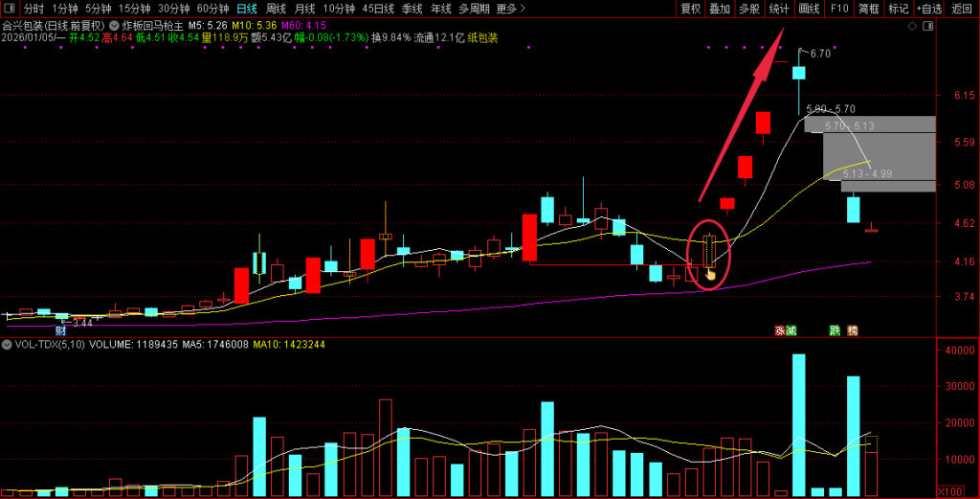Click the green 跌 event marker

tap(835, 330)
